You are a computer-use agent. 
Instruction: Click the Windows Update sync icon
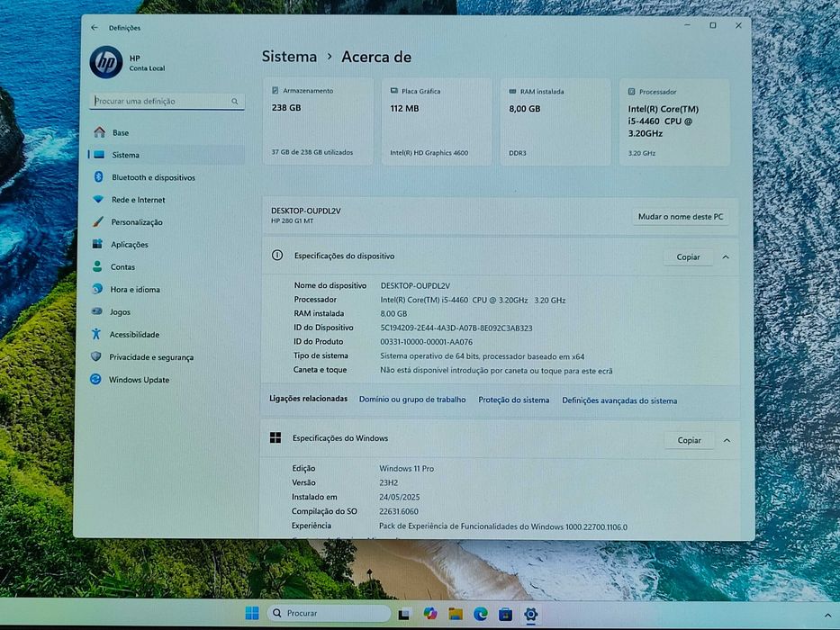tap(95, 379)
